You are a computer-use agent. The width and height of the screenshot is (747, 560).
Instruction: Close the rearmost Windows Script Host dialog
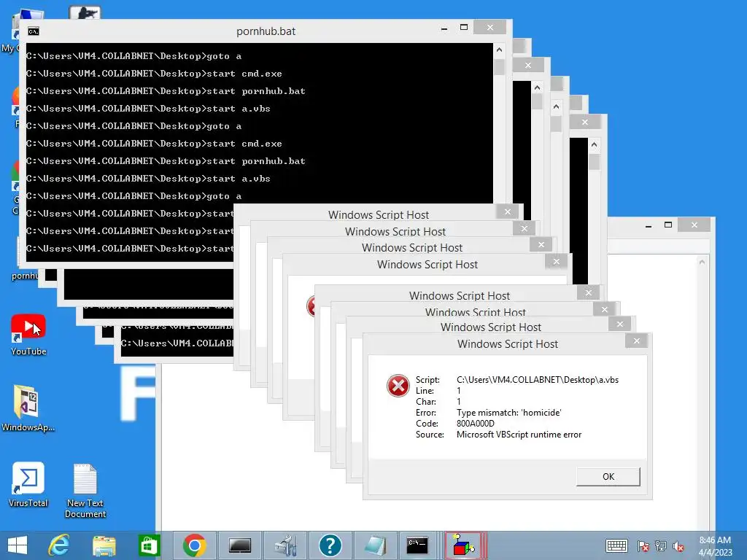click(x=508, y=211)
